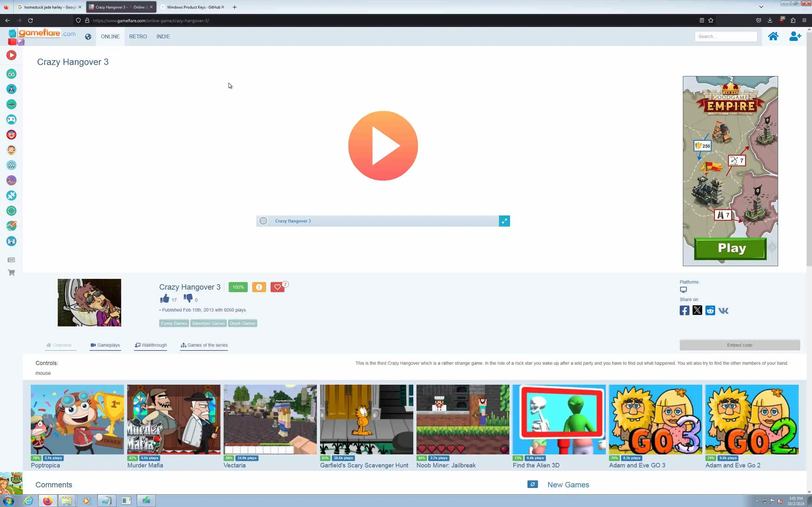Open the Murder Mafia game thumbnail
812x507 pixels.
(x=174, y=419)
